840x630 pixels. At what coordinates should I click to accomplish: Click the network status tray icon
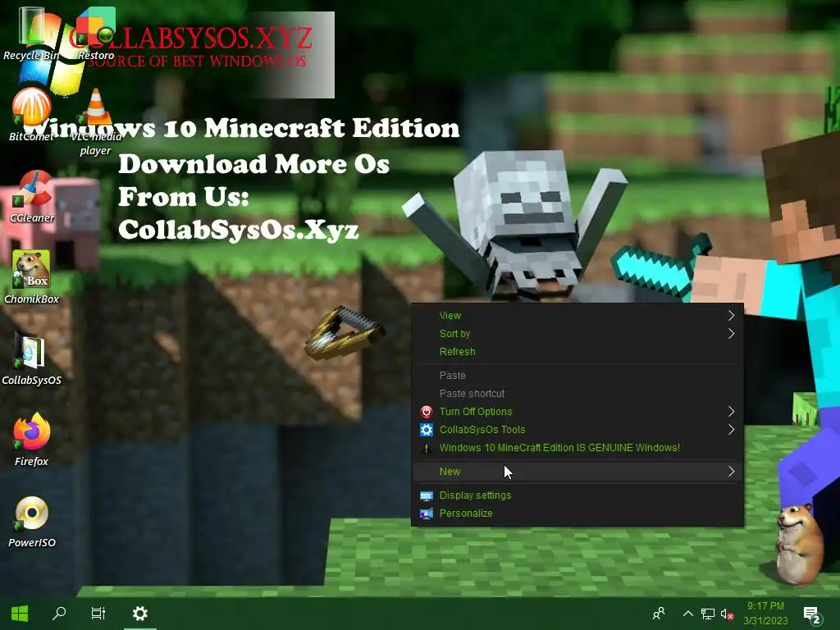pos(708,614)
